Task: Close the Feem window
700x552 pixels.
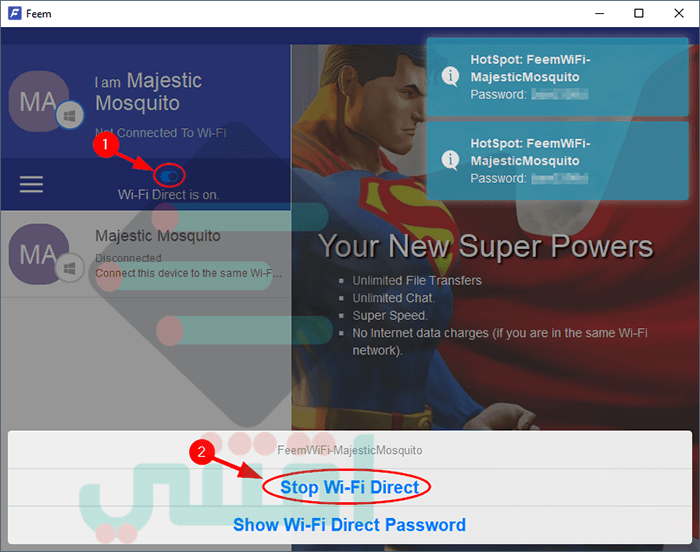Action: [679, 13]
